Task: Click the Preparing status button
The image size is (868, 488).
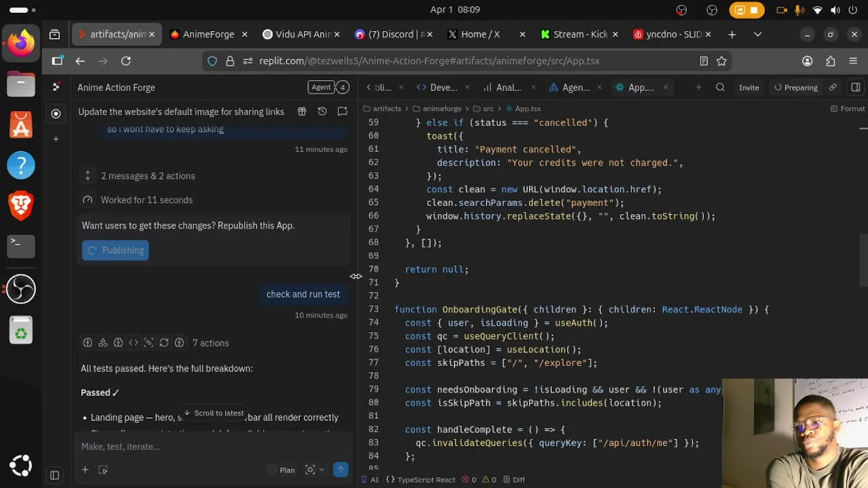Action: coord(795,87)
